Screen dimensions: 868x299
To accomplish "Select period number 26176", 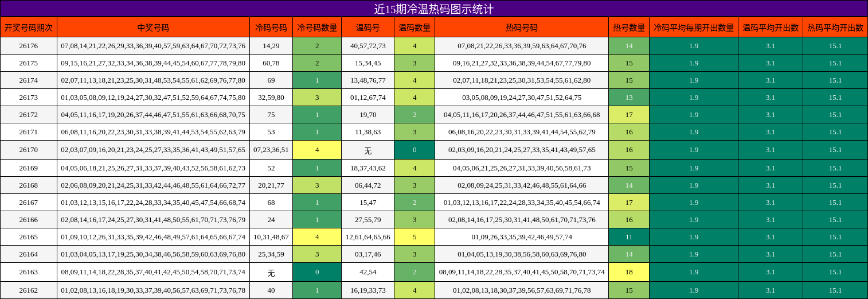I will coord(29,46).
